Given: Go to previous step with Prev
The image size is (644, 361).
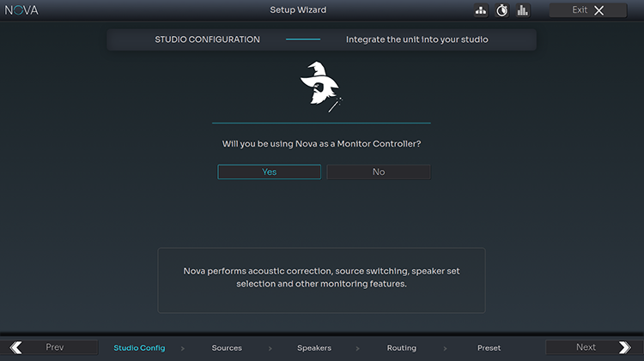Looking at the screenshot, I should 49,347.
